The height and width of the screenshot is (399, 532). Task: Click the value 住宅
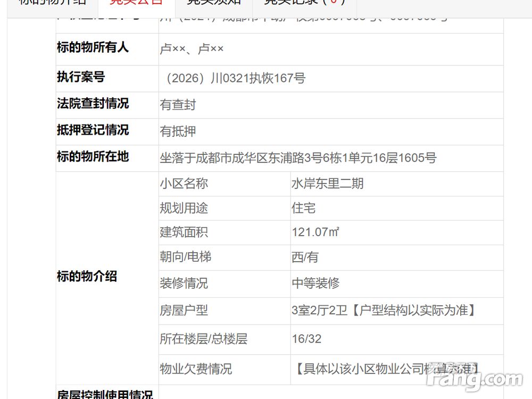304,209
